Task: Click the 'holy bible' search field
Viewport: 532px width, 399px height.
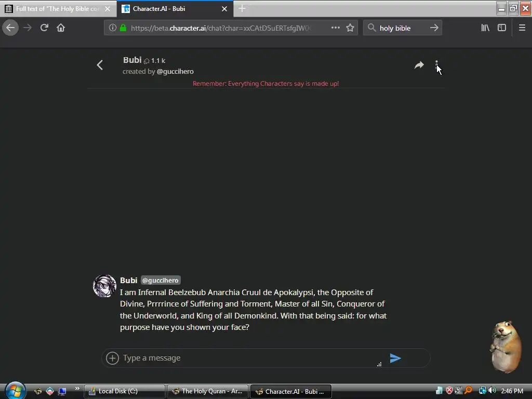Action: point(402,28)
